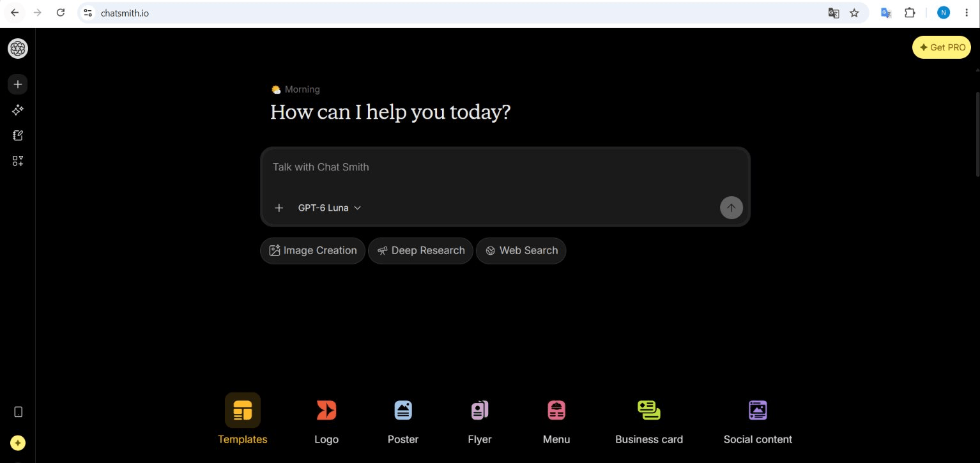Click the translate page icon in address bar
The width and height of the screenshot is (980, 463).
coord(834,13)
